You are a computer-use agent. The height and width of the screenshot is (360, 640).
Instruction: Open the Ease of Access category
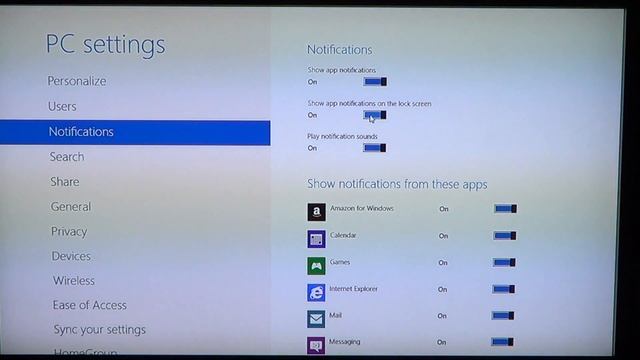coord(89,305)
